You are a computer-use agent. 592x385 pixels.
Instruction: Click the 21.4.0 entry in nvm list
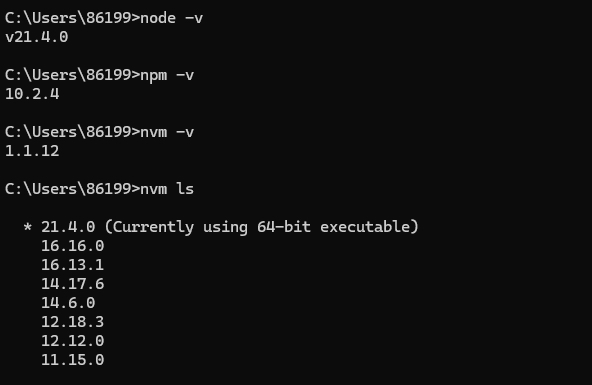pos(68,227)
